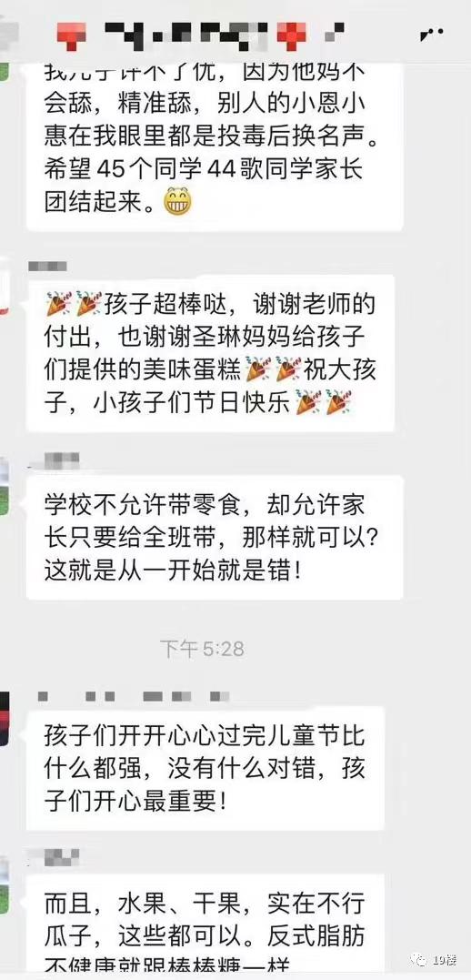This screenshot has height=980, width=471.
Task: Tap the 下午 5:28 timestamp
Action: click(x=201, y=649)
